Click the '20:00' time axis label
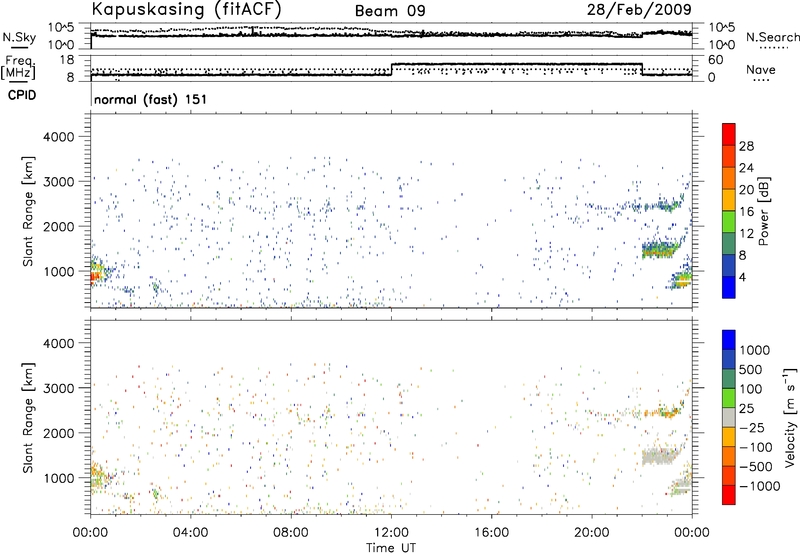The image size is (800, 554). tap(591, 532)
